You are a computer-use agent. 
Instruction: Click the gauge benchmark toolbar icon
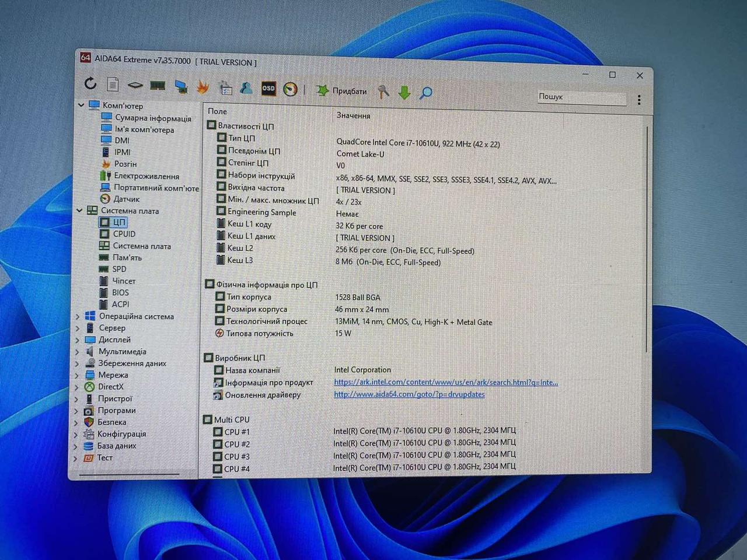tap(290, 89)
